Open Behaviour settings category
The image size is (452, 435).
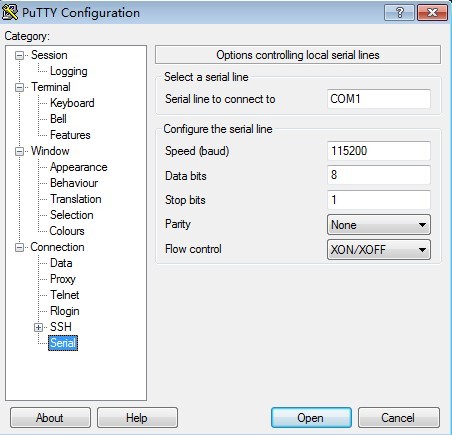[x=74, y=183]
